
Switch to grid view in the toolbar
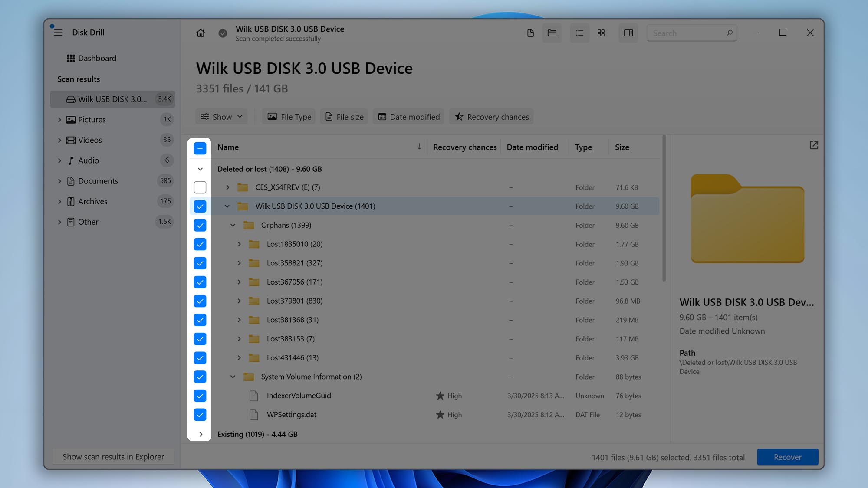click(601, 33)
